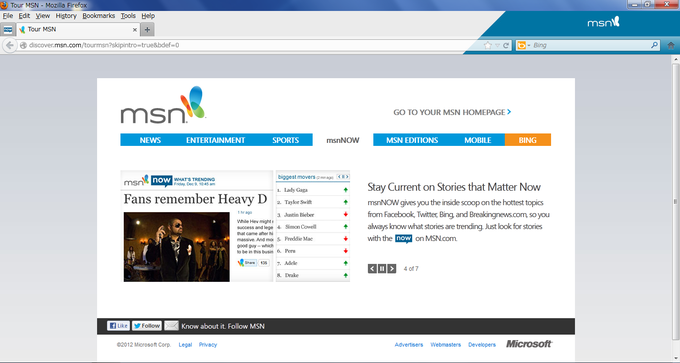Select the SPORTS navigation tab
680x363 pixels.
(x=285, y=140)
